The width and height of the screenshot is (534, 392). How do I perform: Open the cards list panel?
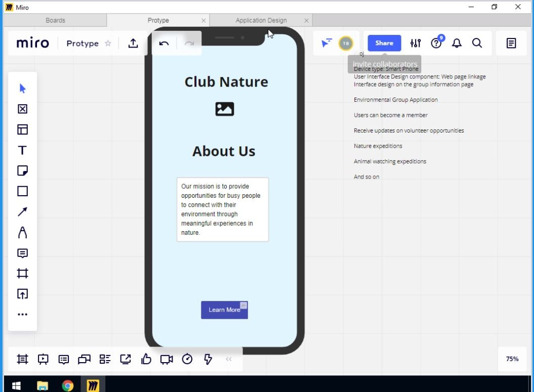pos(105,359)
